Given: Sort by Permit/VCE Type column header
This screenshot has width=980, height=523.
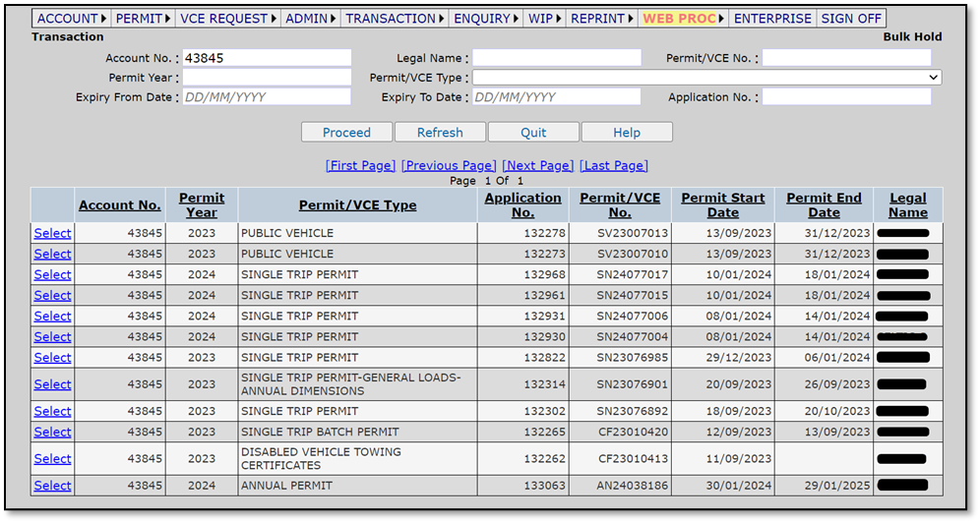Looking at the screenshot, I should click(x=357, y=204).
